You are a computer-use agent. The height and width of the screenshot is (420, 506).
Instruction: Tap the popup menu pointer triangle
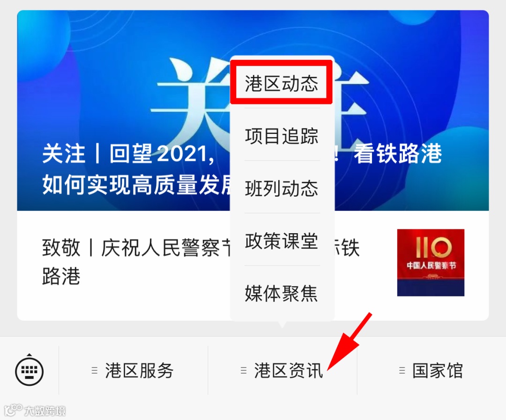point(283,324)
